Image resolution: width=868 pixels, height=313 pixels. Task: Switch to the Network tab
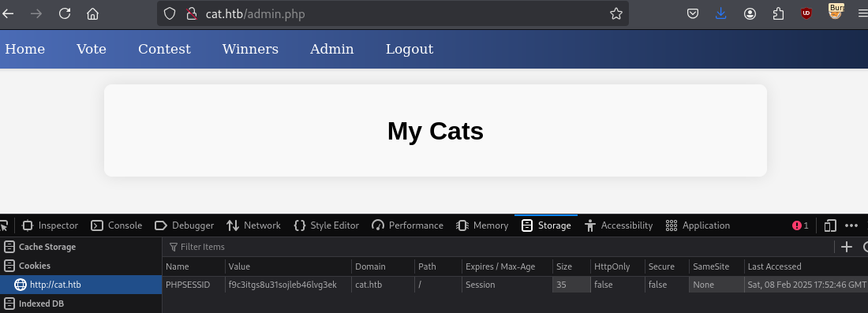point(253,225)
